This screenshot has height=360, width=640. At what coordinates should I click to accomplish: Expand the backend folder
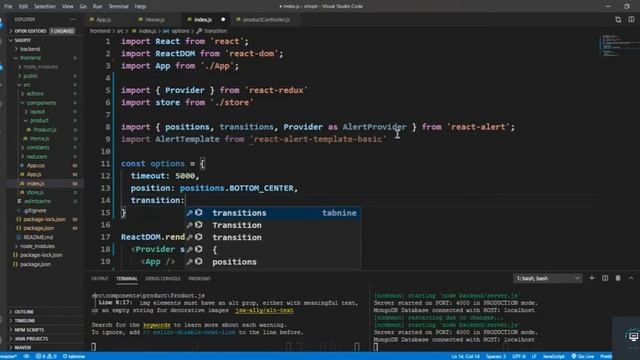point(30,49)
